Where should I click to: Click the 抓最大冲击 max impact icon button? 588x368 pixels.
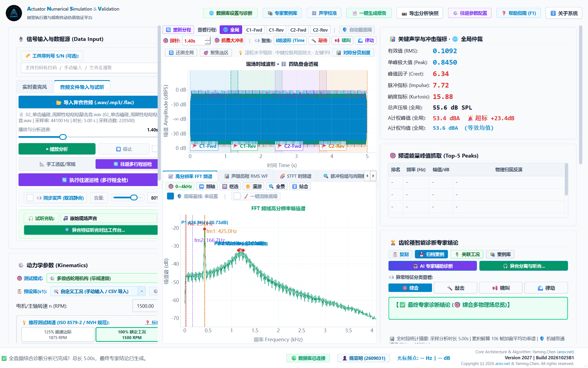229,40
